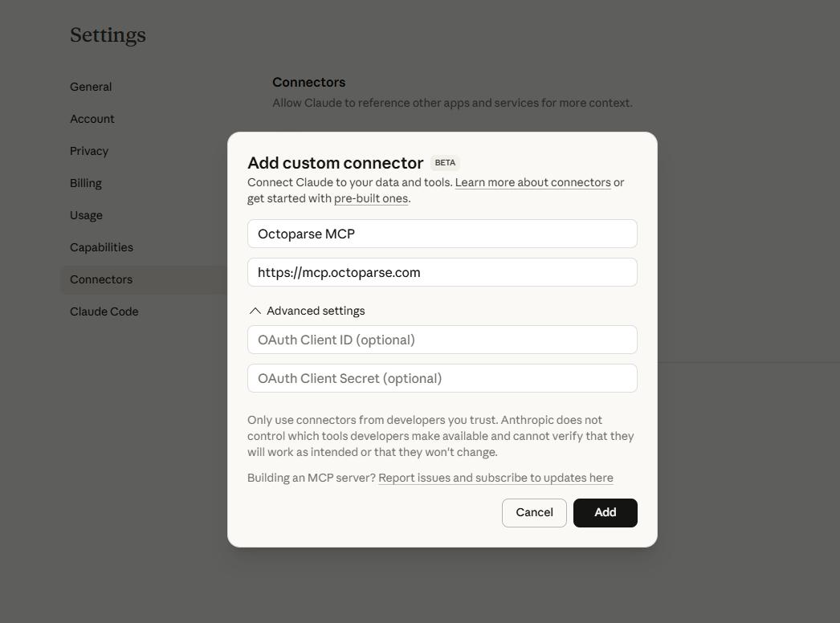Screen dimensions: 840x623
Task: Switch to Capabilities settings
Action: (101, 247)
